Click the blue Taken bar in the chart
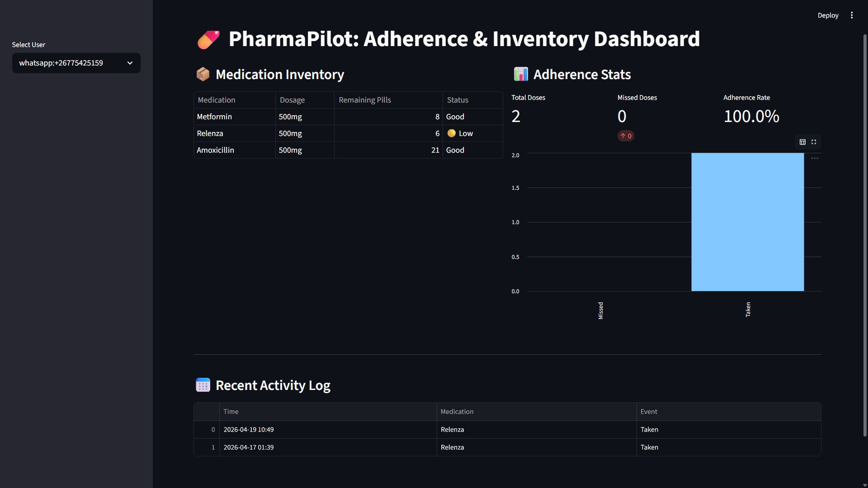Image resolution: width=868 pixels, height=488 pixels. 747,222
